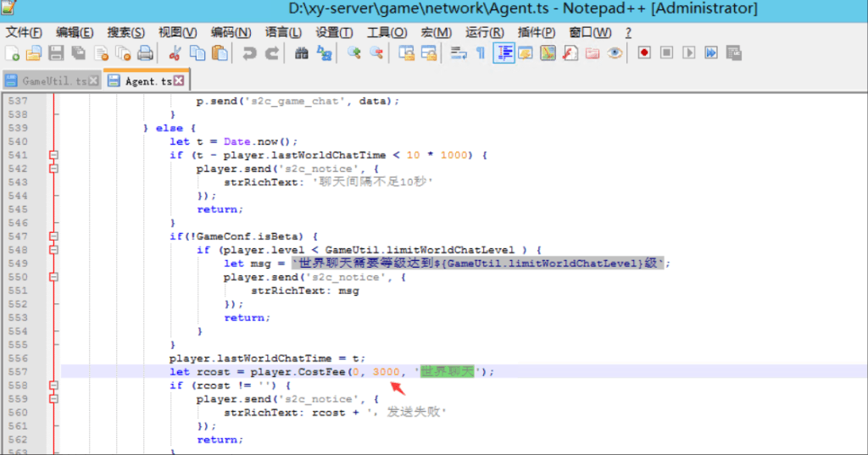Click the Print icon in toolbar

pos(145,53)
